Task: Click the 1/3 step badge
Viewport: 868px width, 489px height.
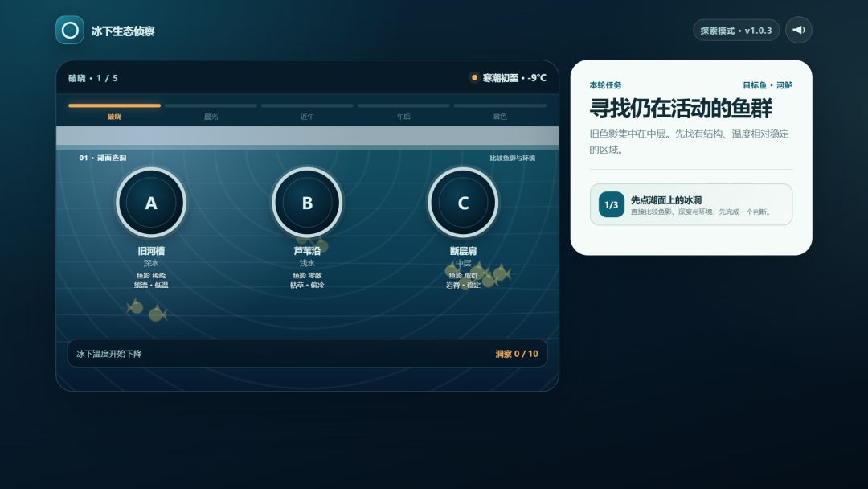Action: (x=611, y=204)
